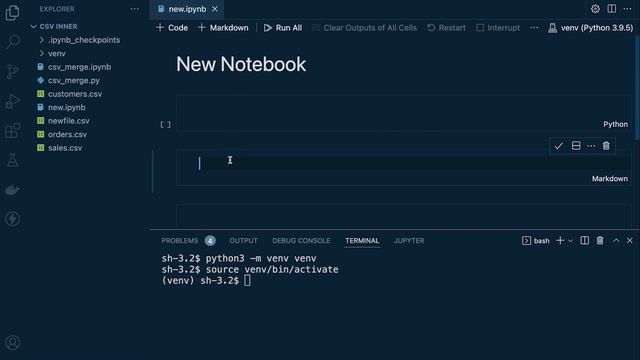Add a new Code cell
This screenshot has height=360, width=640.
click(x=172, y=28)
